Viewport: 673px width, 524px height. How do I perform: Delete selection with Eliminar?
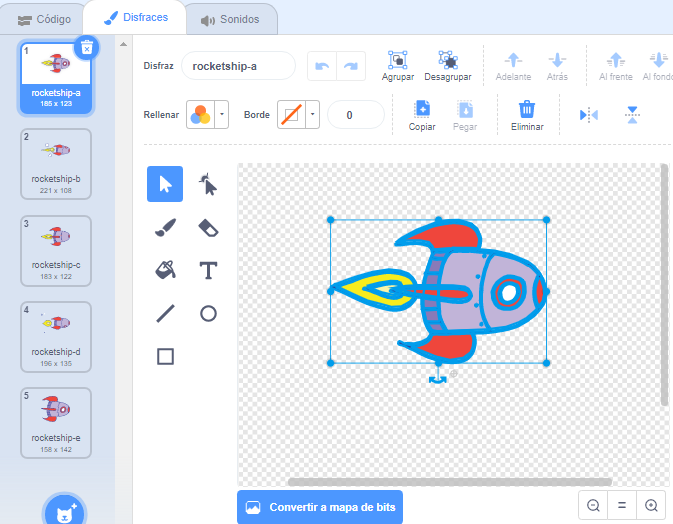527,115
